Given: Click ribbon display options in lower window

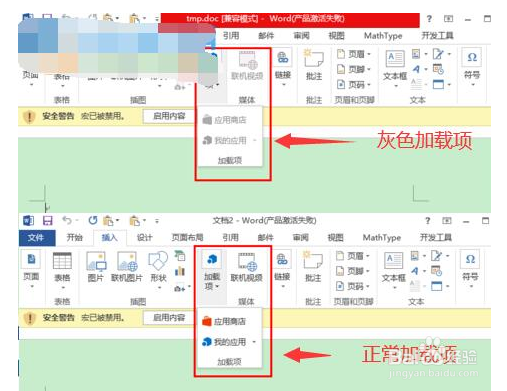Looking at the screenshot, I should point(447,220).
